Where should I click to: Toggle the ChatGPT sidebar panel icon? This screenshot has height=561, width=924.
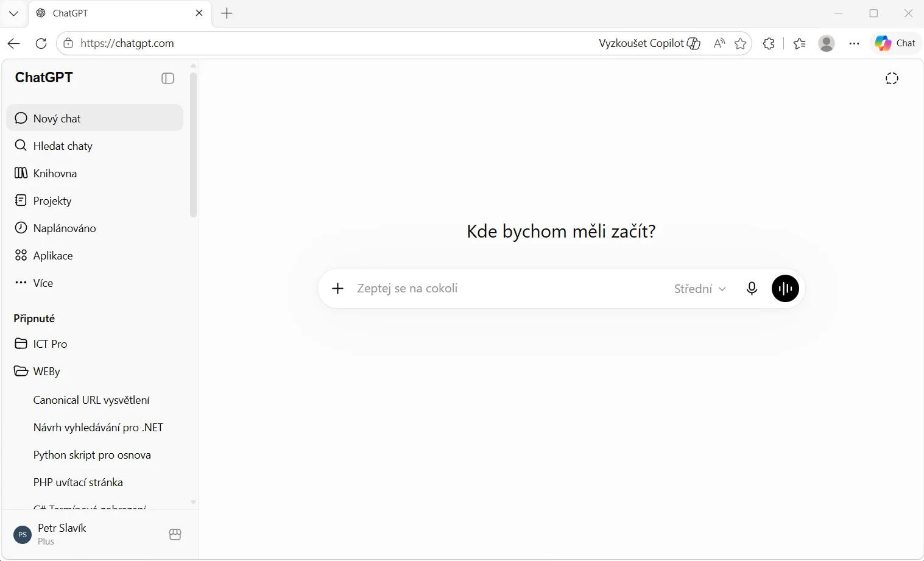click(x=168, y=78)
